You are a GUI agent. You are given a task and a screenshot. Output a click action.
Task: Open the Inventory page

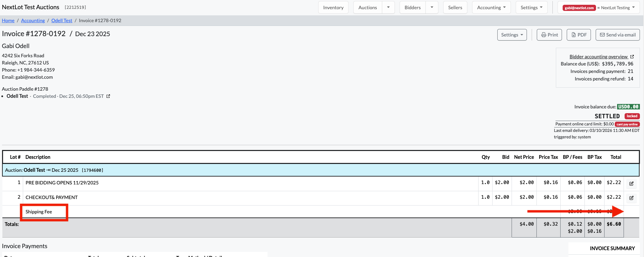pyautogui.click(x=333, y=7)
